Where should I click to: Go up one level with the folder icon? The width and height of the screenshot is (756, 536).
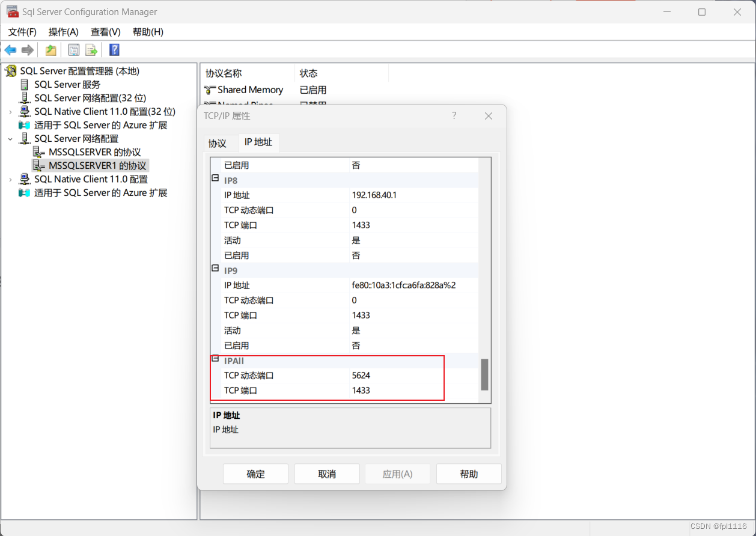(51, 50)
